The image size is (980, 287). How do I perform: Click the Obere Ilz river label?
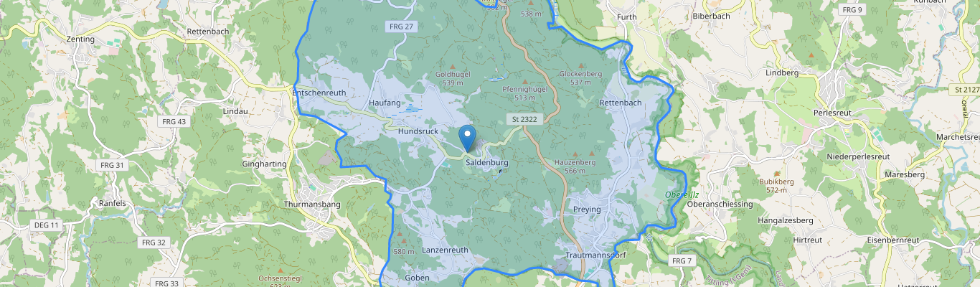(x=682, y=194)
